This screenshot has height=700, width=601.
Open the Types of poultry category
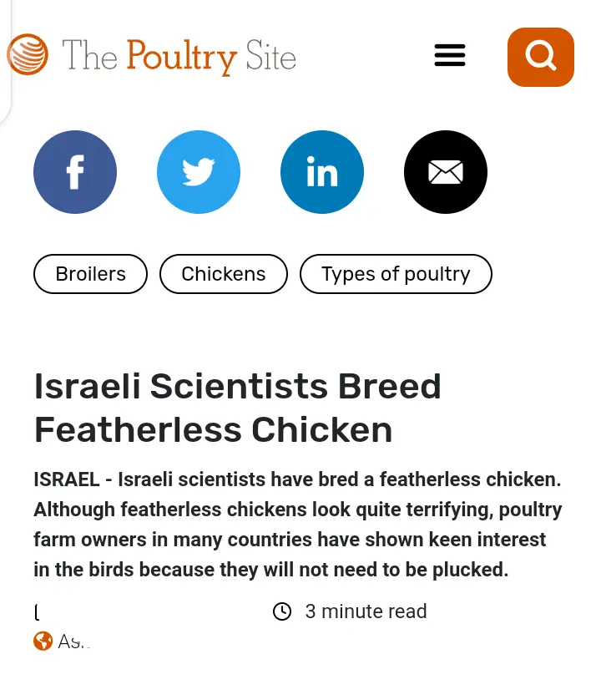[x=396, y=274]
